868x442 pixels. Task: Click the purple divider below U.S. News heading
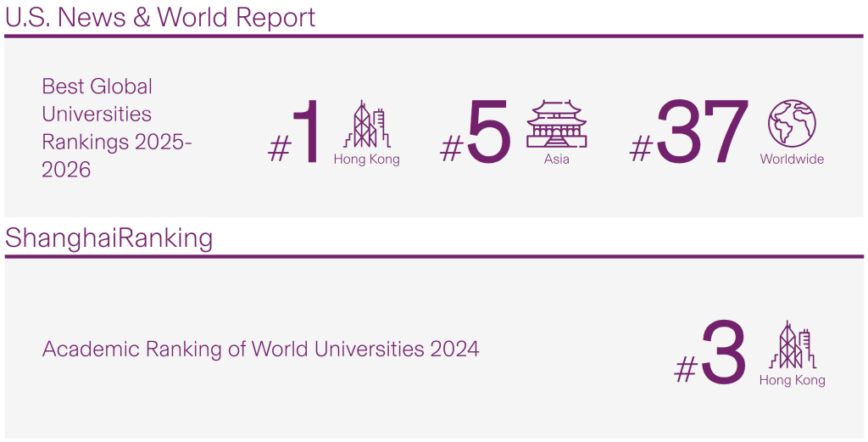click(434, 36)
